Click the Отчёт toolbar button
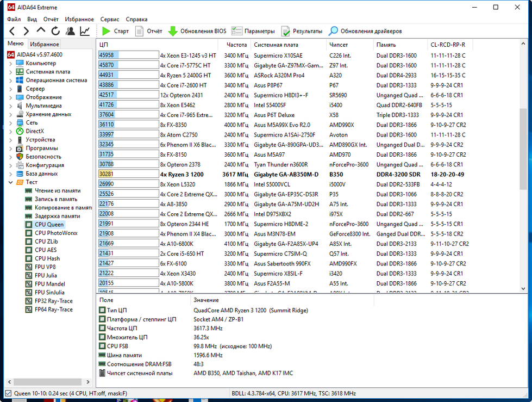The width and height of the screenshot is (532, 402). [148, 31]
